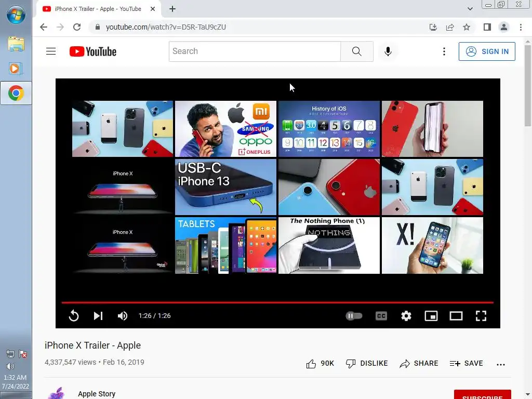Open the X! iPhone in hand thumbnail
This screenshot has width=532, height=399.
click(x=432, y=245)
